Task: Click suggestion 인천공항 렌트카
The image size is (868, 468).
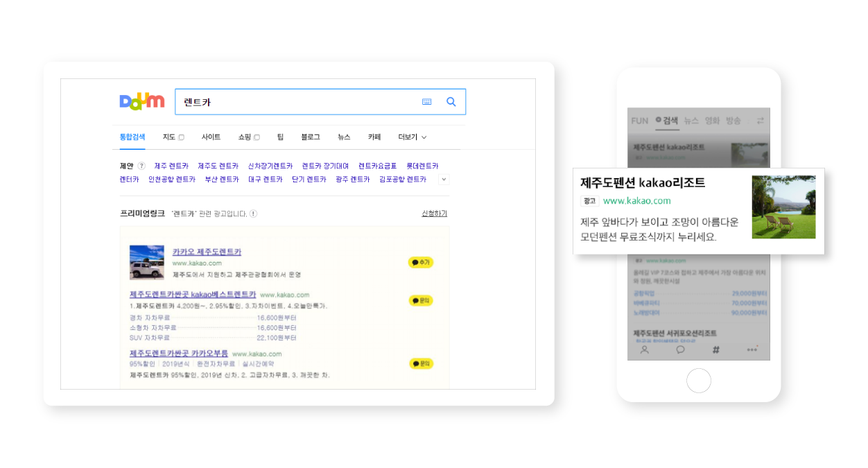Action: pyautogui.click(x=172, y=180)
